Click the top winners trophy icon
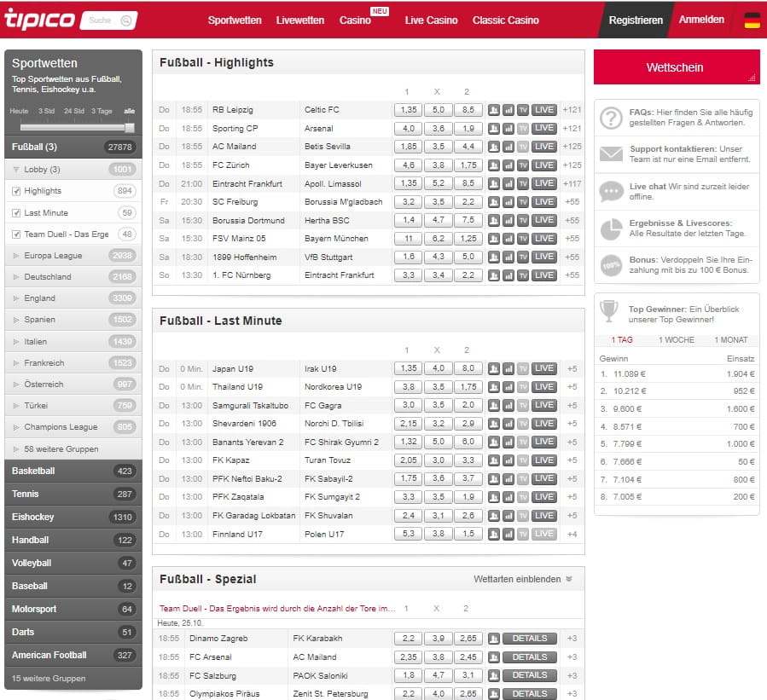The height and width of the screenshot is (700, 767). [609, 311]
